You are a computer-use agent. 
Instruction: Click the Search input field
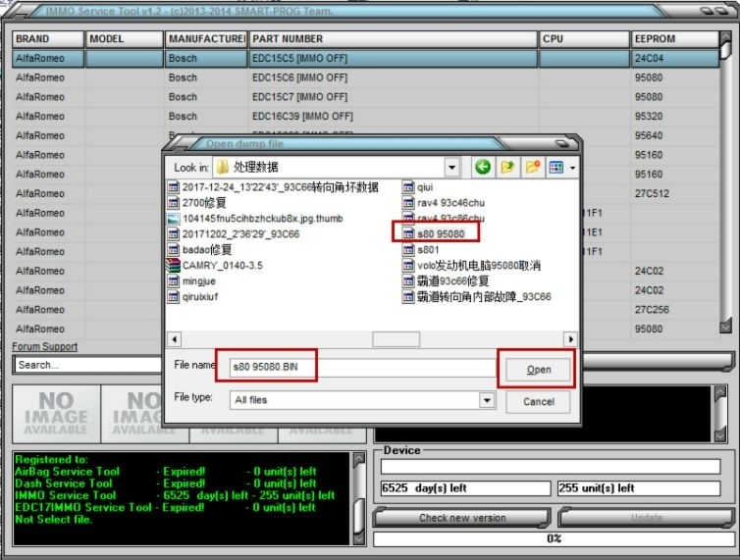click(x=87, y=365)
